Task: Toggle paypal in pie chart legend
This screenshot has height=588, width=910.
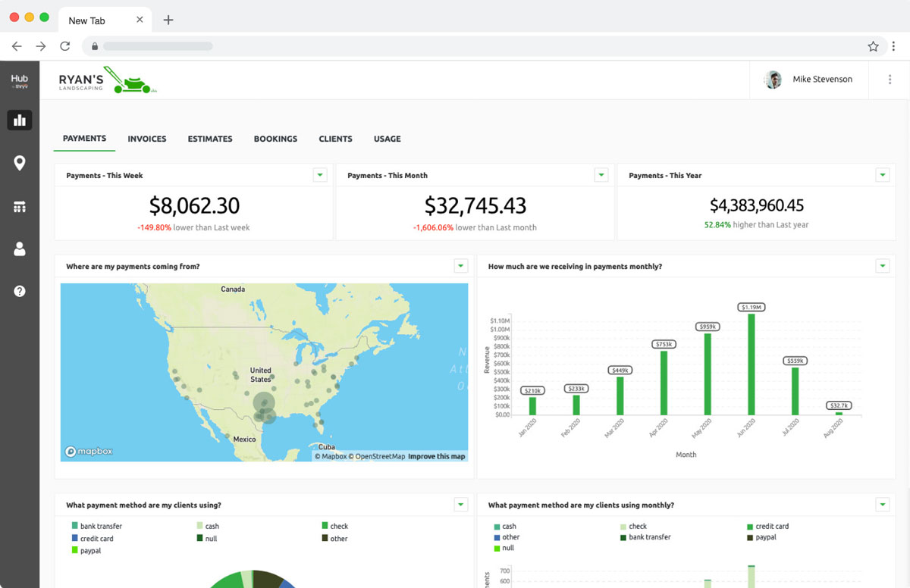Action: click(86, 551)
